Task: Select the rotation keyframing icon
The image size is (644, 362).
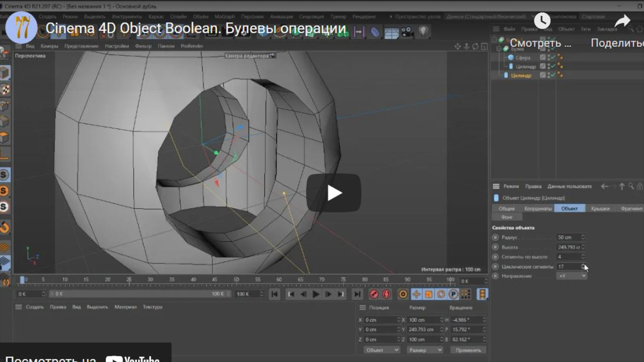Action: coord(441,294)
